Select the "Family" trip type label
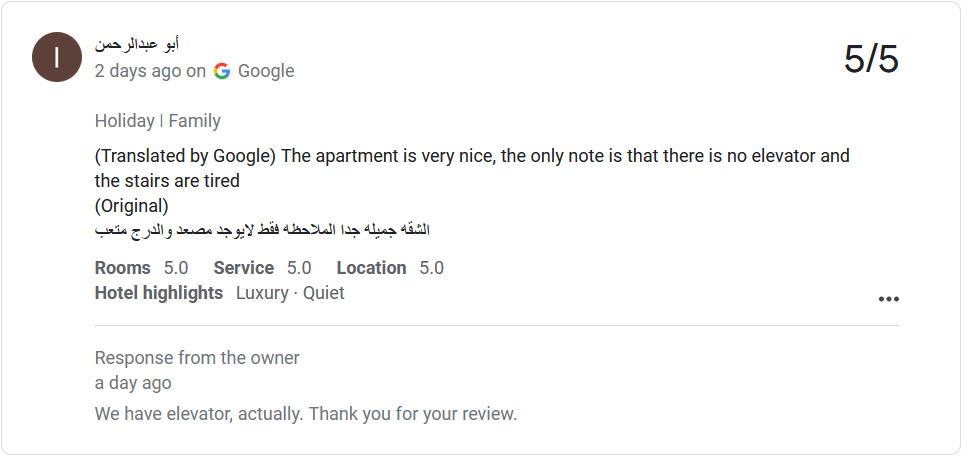The width and height of the screenshot is (969, 457). point(194,121)
